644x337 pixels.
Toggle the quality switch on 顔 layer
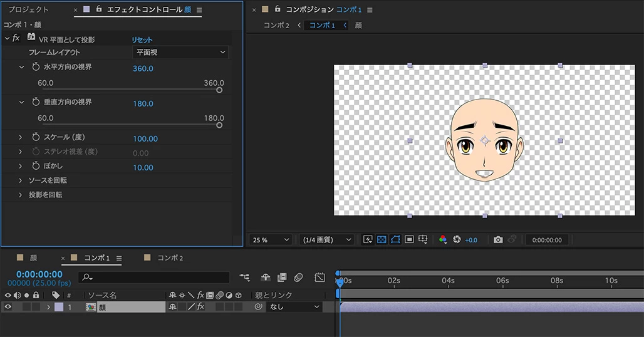[x=191, y=307]
